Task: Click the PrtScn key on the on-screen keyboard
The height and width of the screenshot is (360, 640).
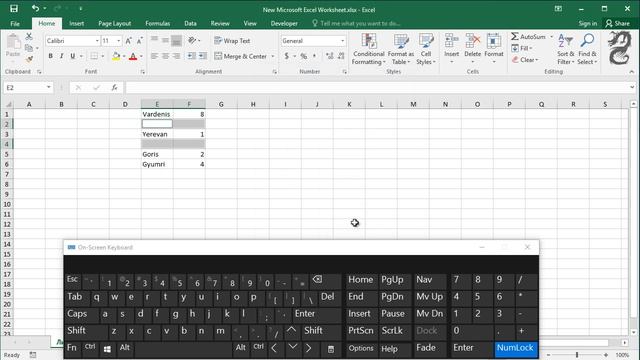Action: (361, 331)
